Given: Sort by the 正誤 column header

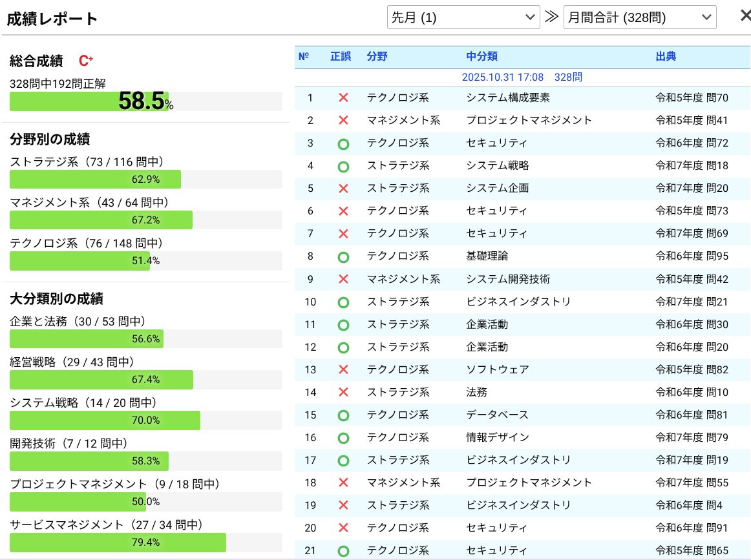Looking at the screenshot, I should (340, 57).
